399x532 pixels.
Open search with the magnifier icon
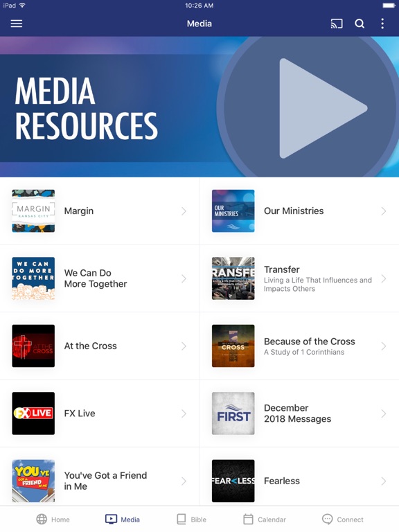[360, 24]
